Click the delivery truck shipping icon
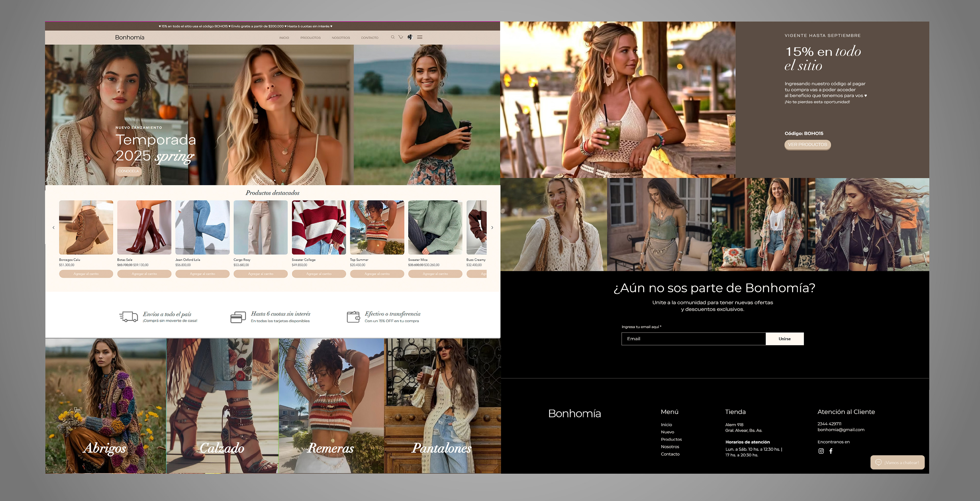980x501 pixels. coord(129,317)
